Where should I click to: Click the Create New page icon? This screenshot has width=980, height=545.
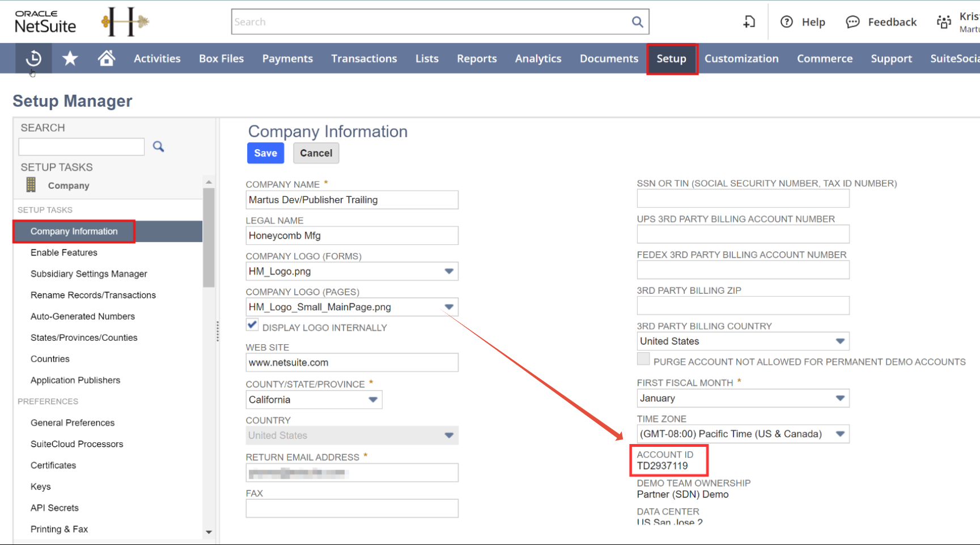pyautogui.click(x=749, y=22)
